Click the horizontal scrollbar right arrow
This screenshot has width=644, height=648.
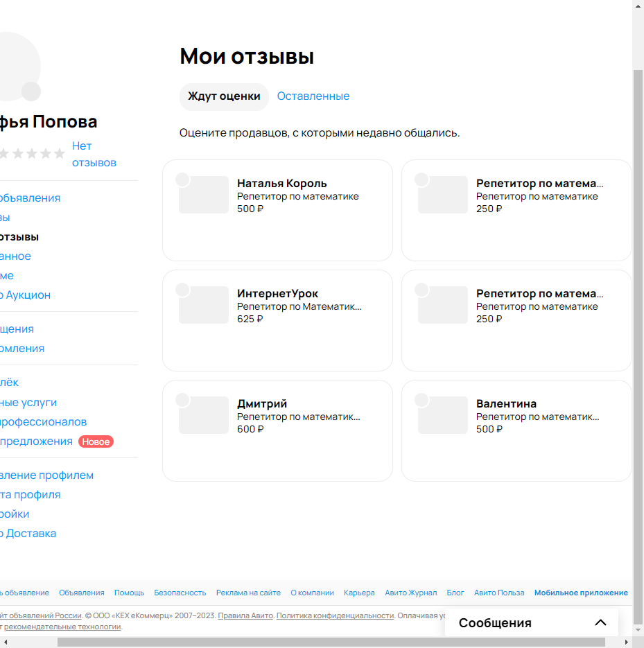click(x=627, y=642)
